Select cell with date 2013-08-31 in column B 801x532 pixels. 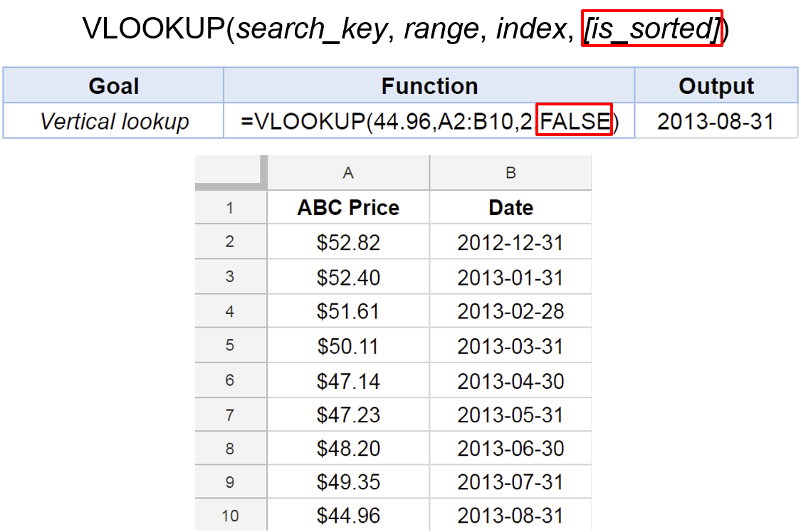(x=511, y=515)
